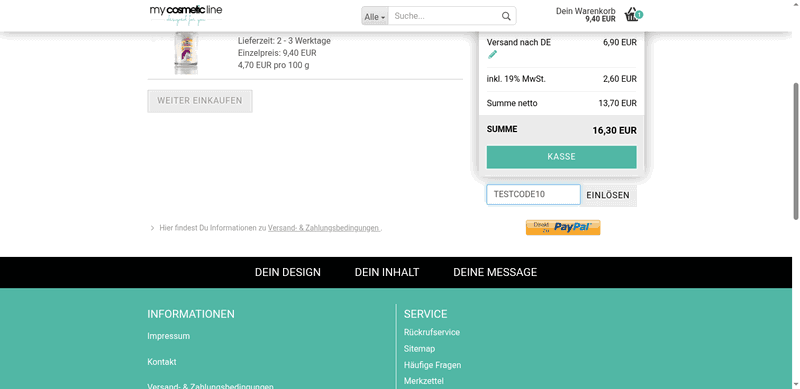Click the page vertical scrollbar thumb
The image size is (800, 389).
click(795, 152)
